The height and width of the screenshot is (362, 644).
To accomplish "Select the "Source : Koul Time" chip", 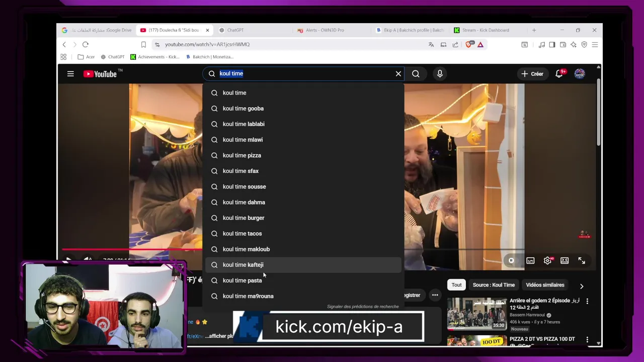I will pyautogui.click(x=494, y=285).
